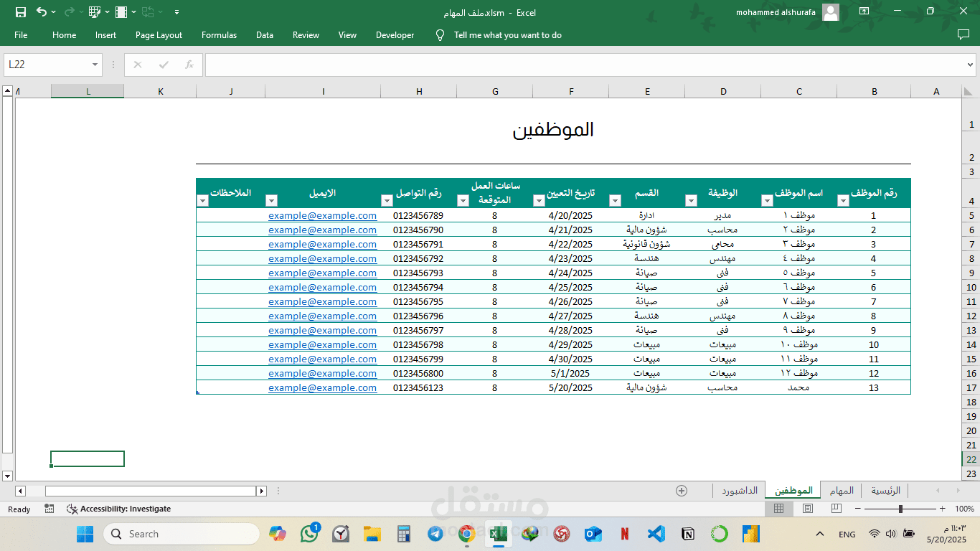This screenshot has height=551, width=980.
Task: Open the Home ribbon tab
Action: point(64,35)
